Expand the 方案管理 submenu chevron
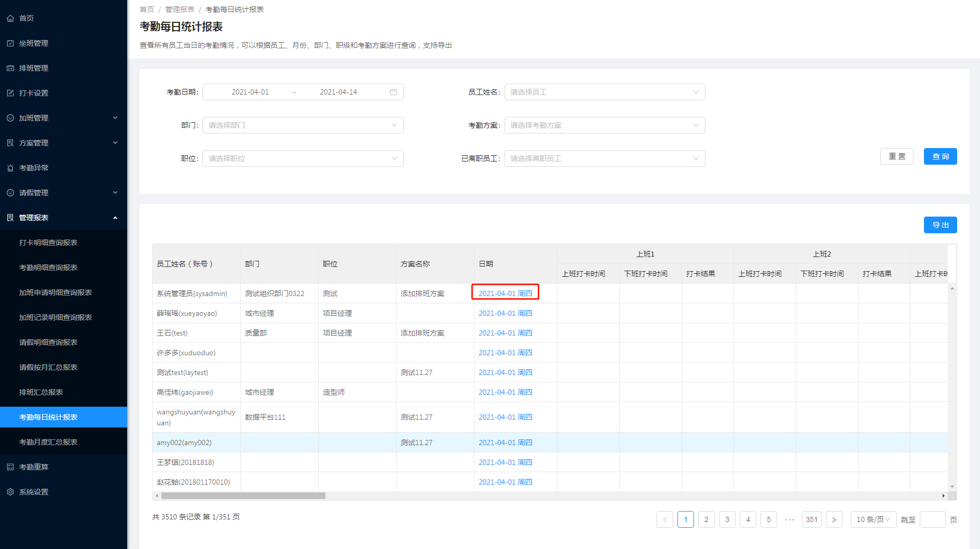This screenshot has height=549, width=980. point(115,143)
